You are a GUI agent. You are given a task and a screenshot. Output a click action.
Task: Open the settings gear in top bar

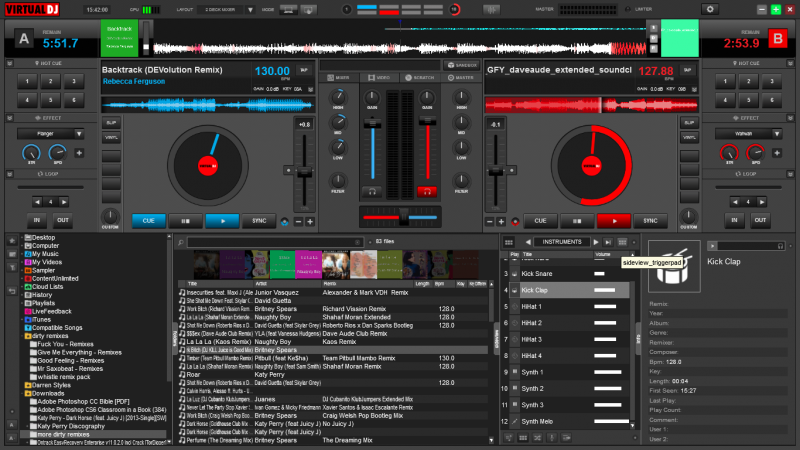point(710,9)
